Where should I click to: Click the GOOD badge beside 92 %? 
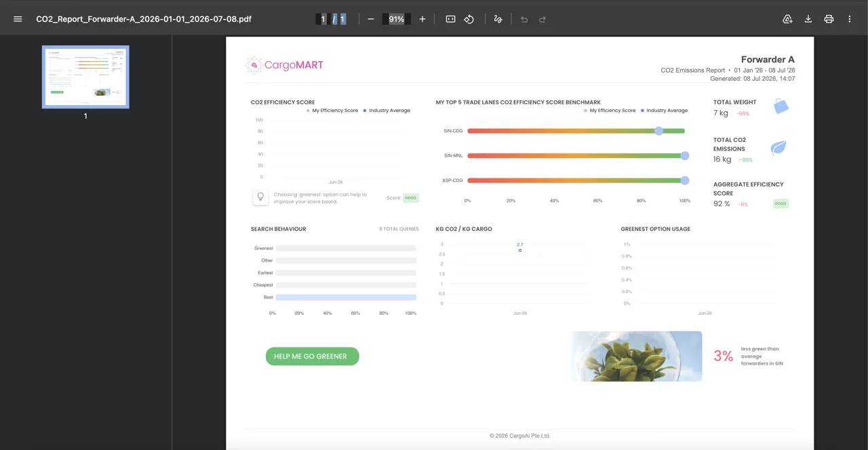point(781,203)
